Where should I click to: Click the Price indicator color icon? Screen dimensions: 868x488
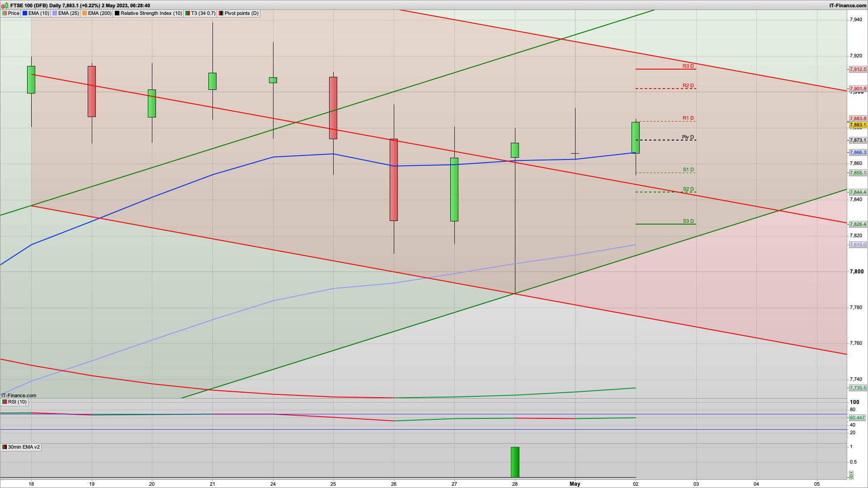(5, 14)
